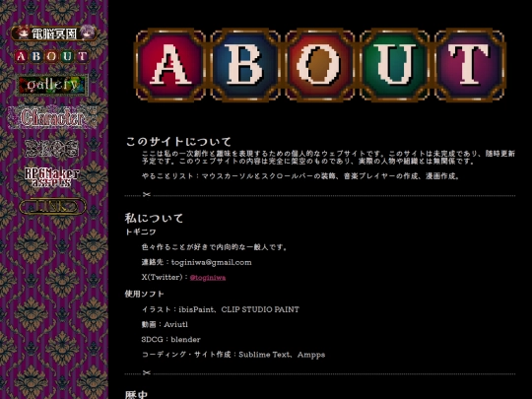The height and width of the screenshot is (399, 532).
Task: Open the small ABOUT image in the sidebar
Action: 51,56
